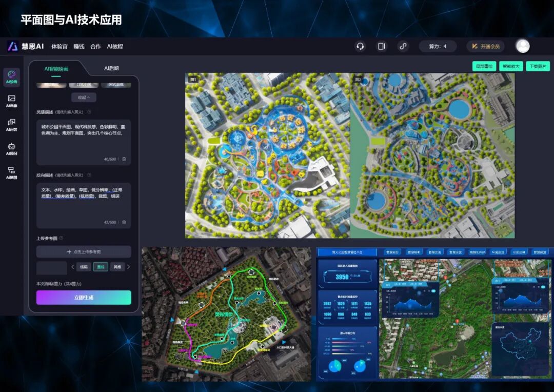Click the 立即生成 generate button
Image resolution: width=554 pixels, height=392 pixels.
[84, 298]
